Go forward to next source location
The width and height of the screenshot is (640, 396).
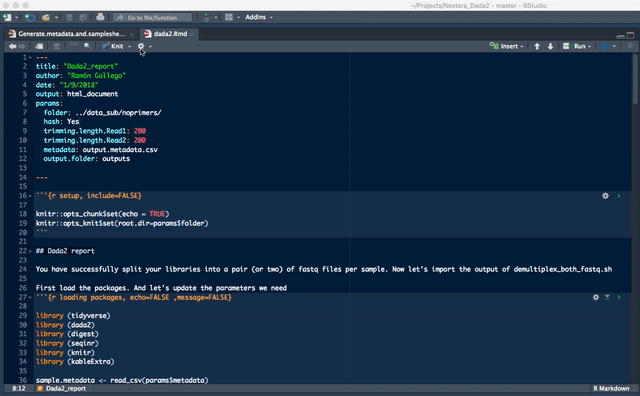coord(22,46)
